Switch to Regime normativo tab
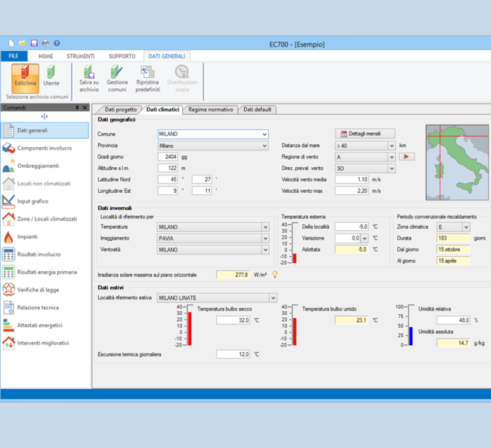Viewport: 491px width, 448px height. (x=211, y=110)
